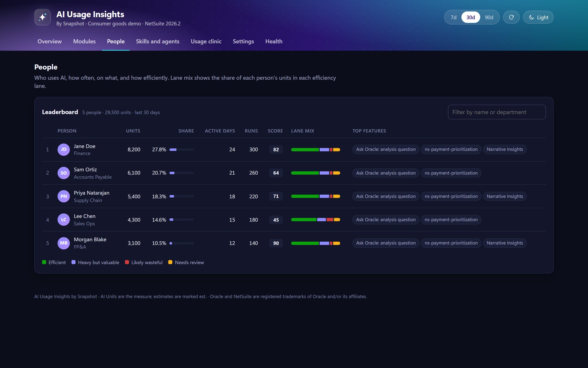
Task: Click the ACTIVE DAYS column header
Action: tap(220, 131)
